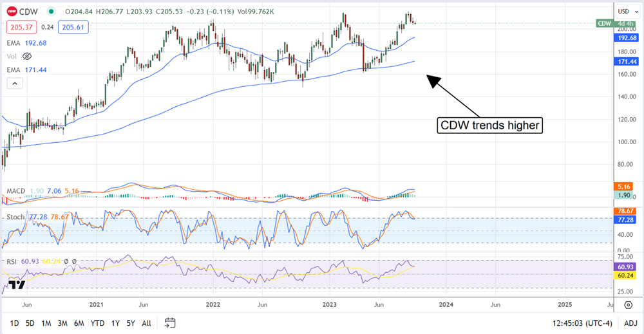Image resolution: width=644 pixels, height=334 pixels.
Task: Click the purple 60.93 RSI axis tag
Action: (x=625, y=266)
